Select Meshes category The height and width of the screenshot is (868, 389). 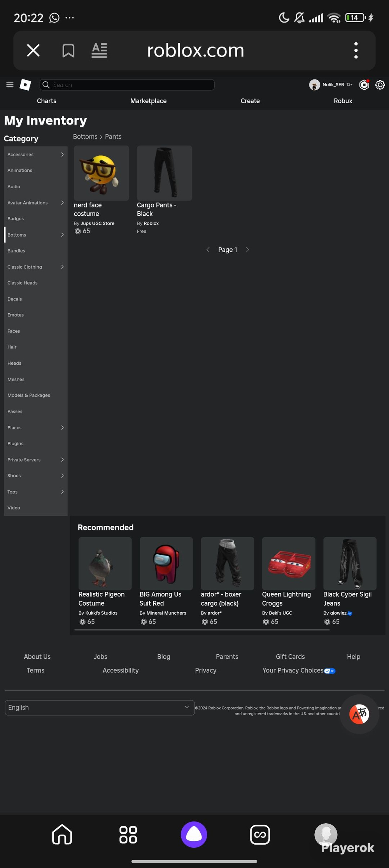(x=36, y=380)
